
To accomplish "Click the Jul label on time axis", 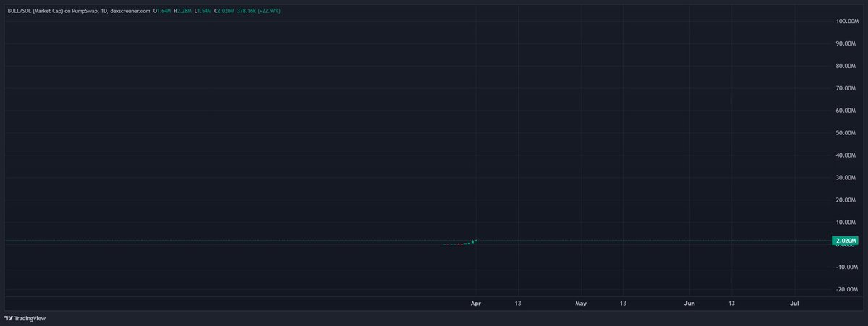I will [795, 304].
